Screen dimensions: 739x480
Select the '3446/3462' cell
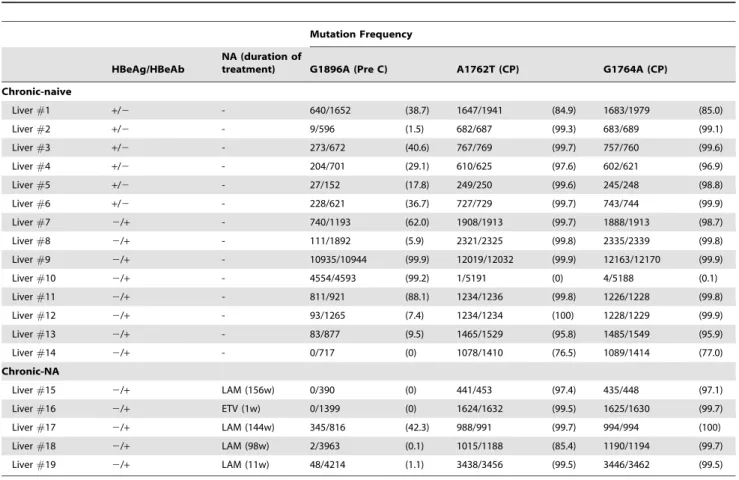(626, 464)
